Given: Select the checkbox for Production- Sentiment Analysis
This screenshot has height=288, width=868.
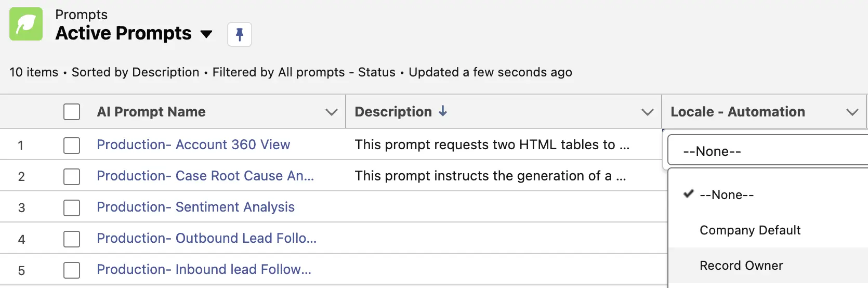Looking at the screenshot, I should (72, 207).
